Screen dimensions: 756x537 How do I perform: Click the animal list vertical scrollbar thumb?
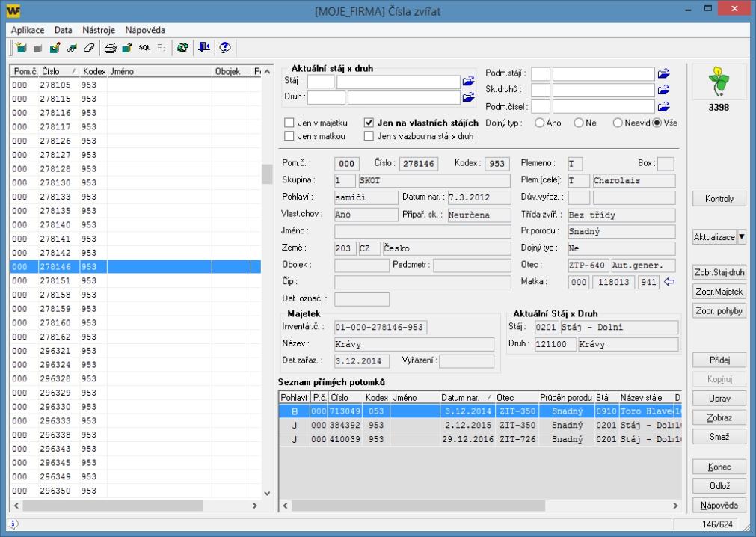pos(267,174)
